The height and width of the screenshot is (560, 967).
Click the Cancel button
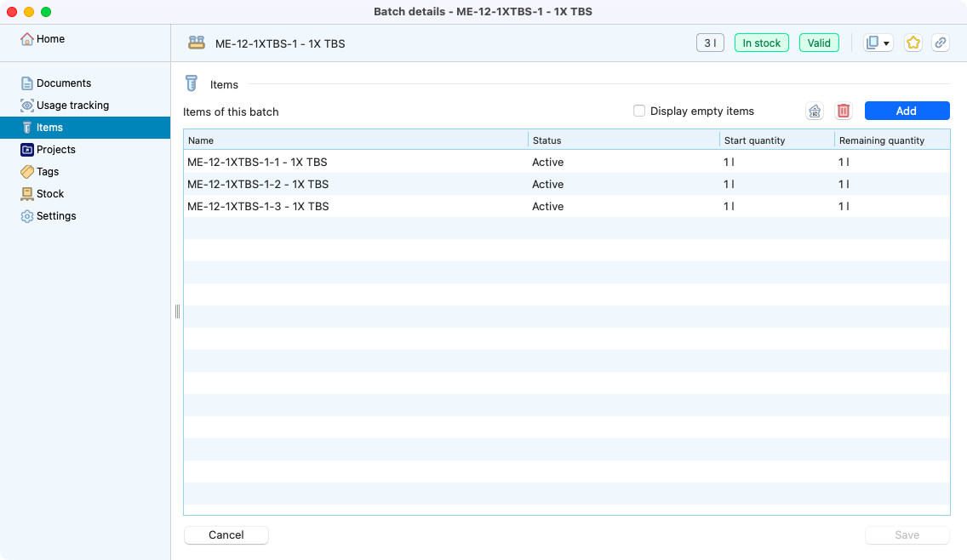(226, 535)
